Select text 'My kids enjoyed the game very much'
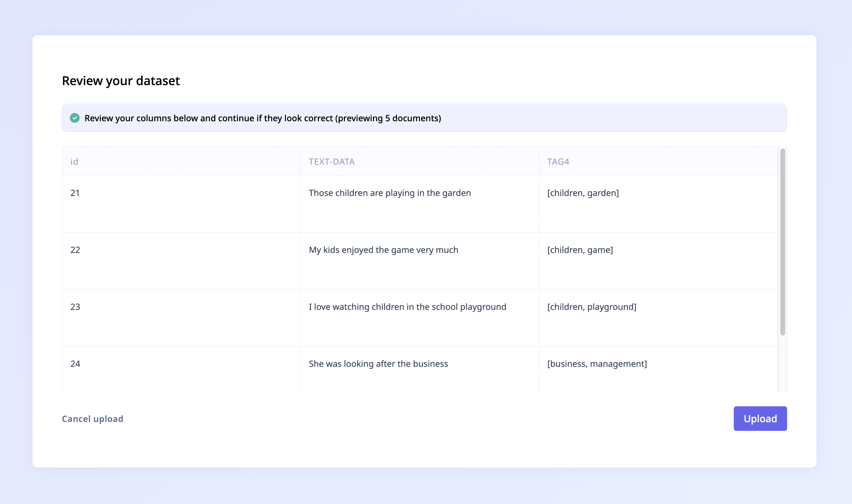The height and width of the screenshot is (504, 852). point(383,250)
